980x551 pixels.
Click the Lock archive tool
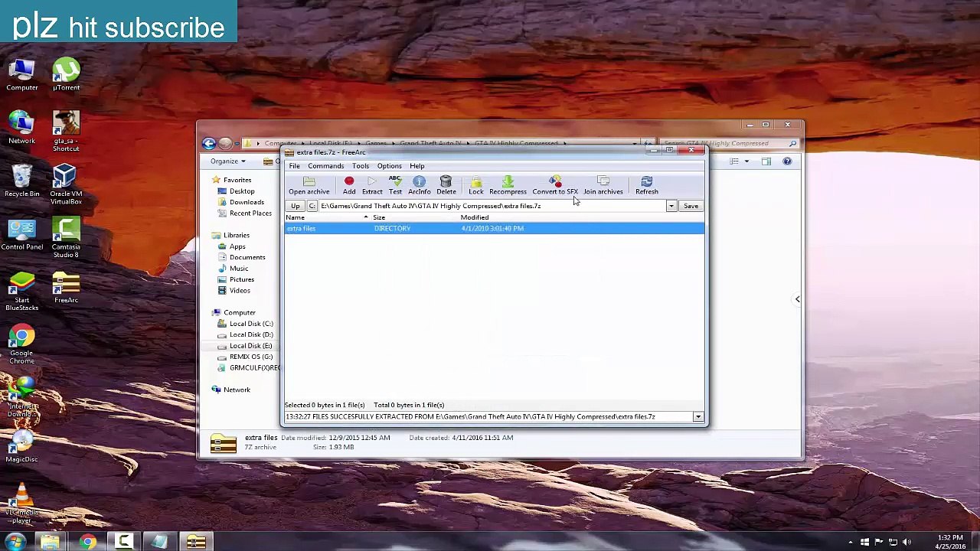tap(476, 185)
